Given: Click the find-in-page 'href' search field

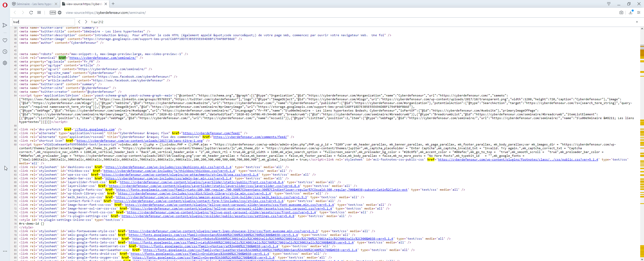Looking at the screenshot, I should tap(44, 22).
